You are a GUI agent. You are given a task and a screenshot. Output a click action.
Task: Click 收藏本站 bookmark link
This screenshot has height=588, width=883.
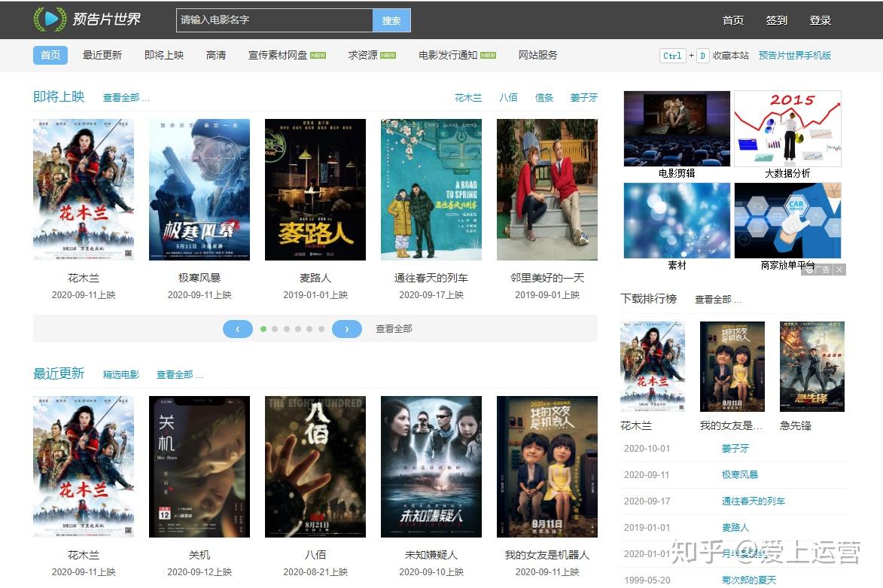pos(730,55)
